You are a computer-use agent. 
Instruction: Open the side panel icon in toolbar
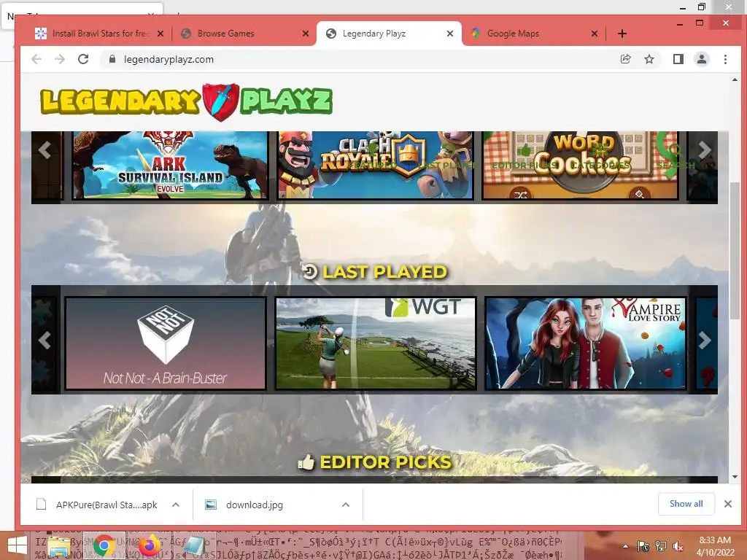pos(678,59)
